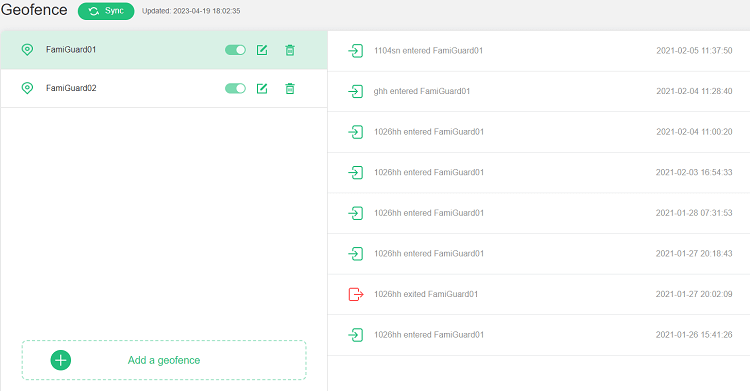
Task: Click enter icon of the 2021-02-03 16:54:33 log
Action: (x=355, y=172)
